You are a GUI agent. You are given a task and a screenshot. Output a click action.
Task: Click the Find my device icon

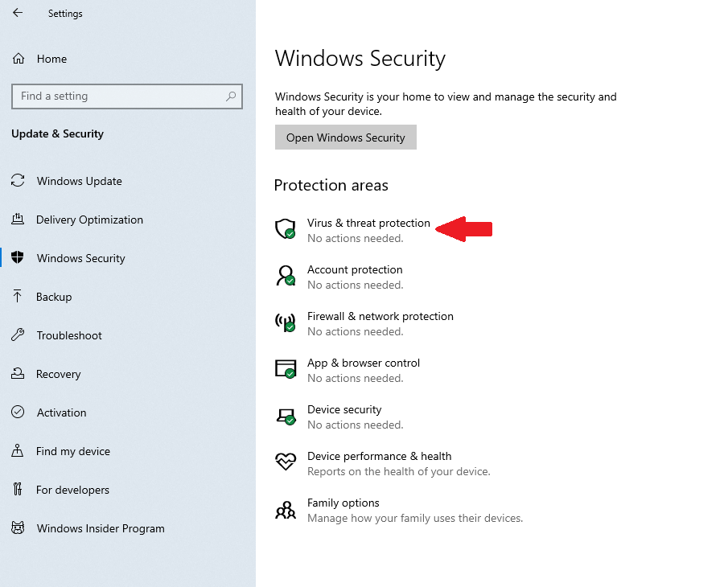pos(18,450)
